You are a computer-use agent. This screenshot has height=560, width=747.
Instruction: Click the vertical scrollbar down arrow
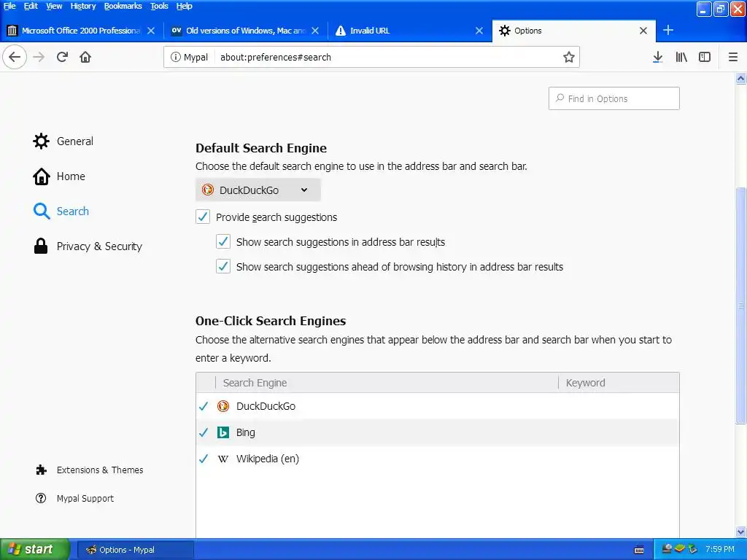pyautogui.click(x=741, y=532)
